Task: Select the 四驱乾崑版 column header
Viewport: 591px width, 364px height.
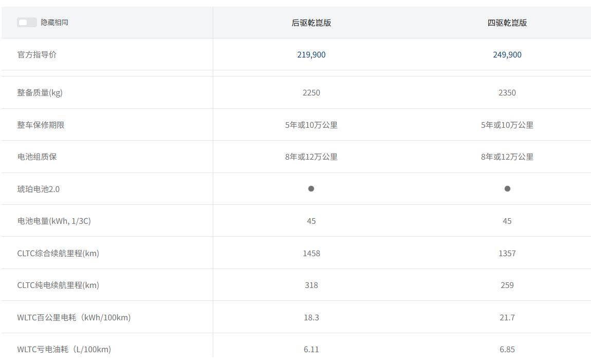Action: (x=507, y=23)
